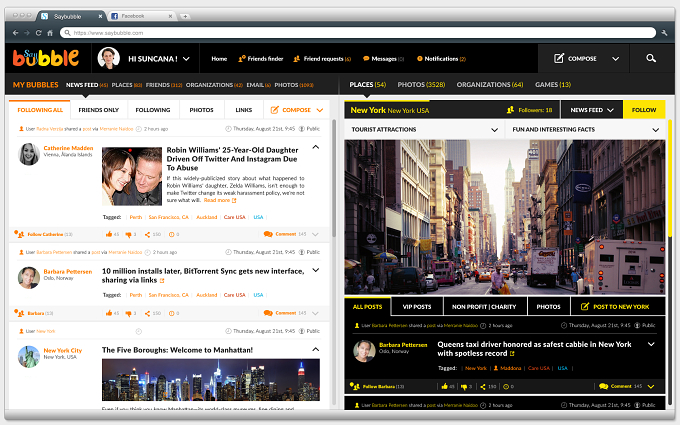
Task: Open Suncana's profile avatar
Action: (108, 58)
